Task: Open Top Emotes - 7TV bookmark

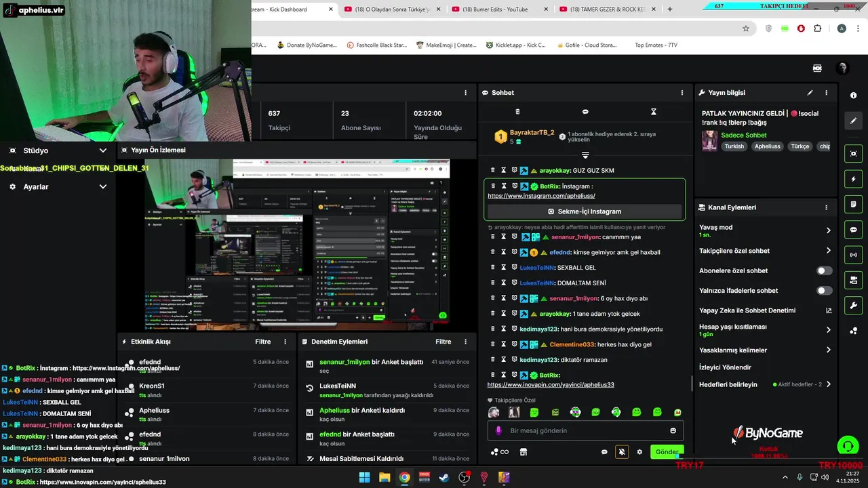Action: 656,45
